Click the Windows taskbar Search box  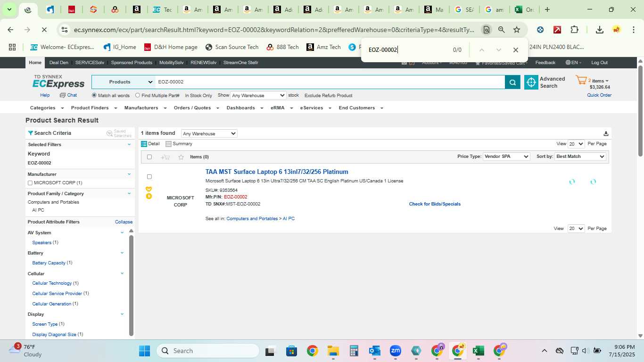208,351
